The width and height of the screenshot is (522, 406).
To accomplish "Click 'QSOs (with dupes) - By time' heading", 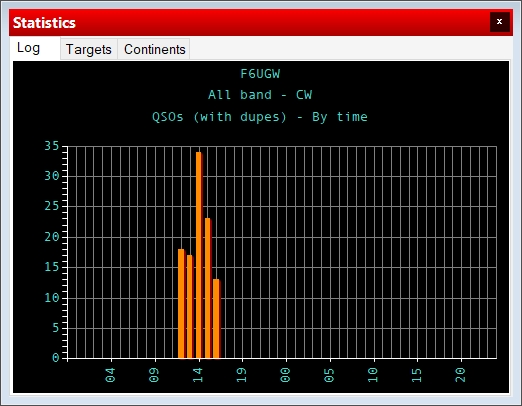I will (x=260, y=117).
